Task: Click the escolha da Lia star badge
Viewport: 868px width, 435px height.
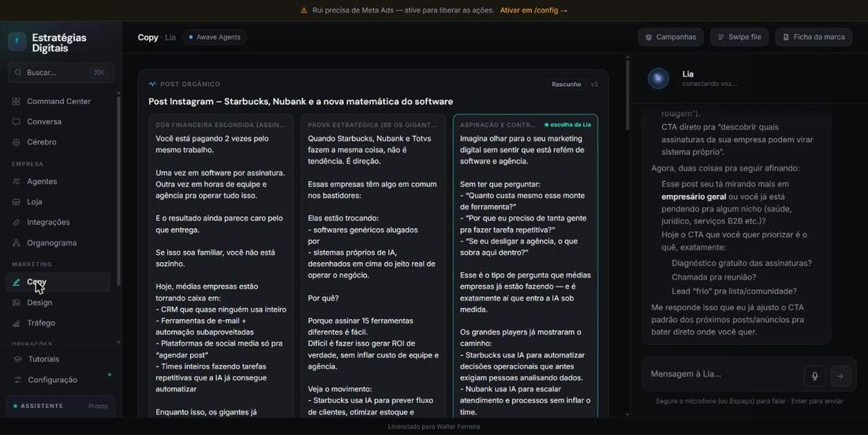Action: point(567,125)
